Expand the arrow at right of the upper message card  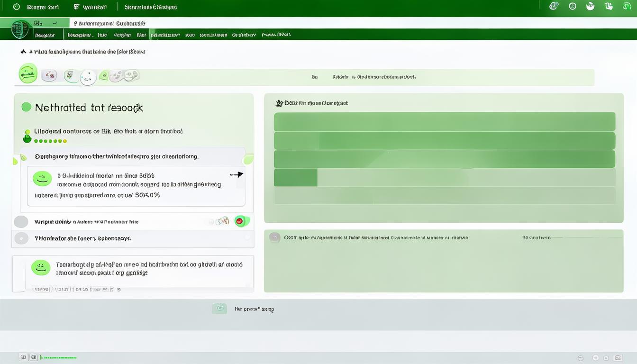tap(237, 174)
